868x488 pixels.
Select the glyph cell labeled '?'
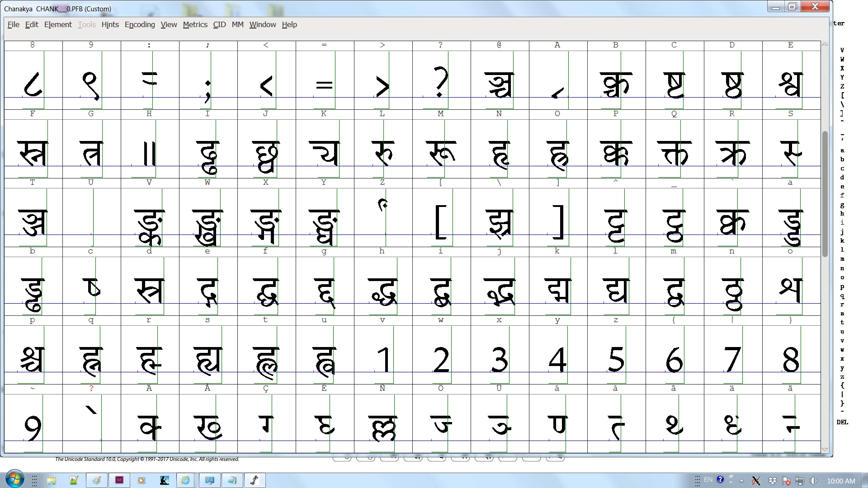441,80
